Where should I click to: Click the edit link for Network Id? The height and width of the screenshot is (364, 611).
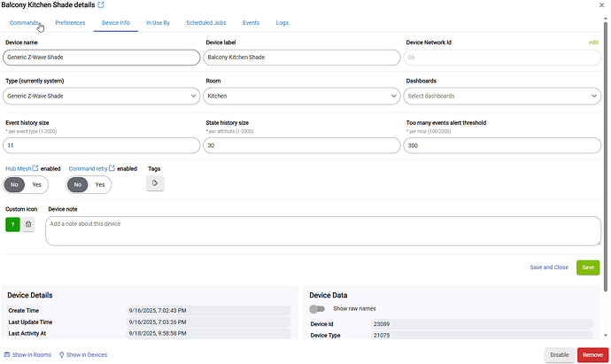(593, 43)
